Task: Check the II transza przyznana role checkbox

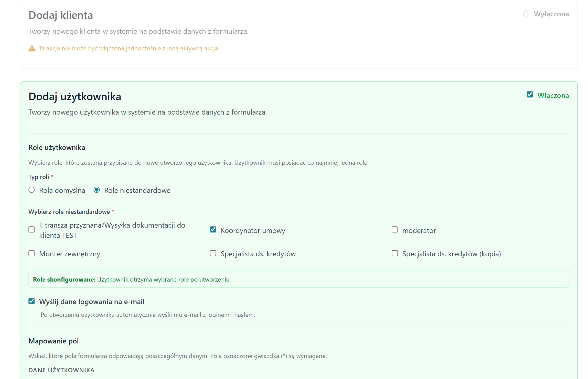Action: coord(31,230)
